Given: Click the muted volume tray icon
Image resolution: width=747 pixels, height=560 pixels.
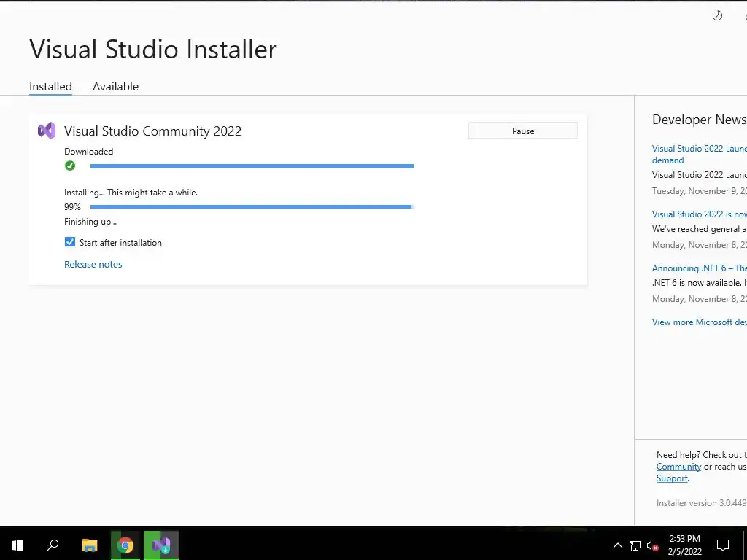Looking at the screenshot, I should [652, 545].
